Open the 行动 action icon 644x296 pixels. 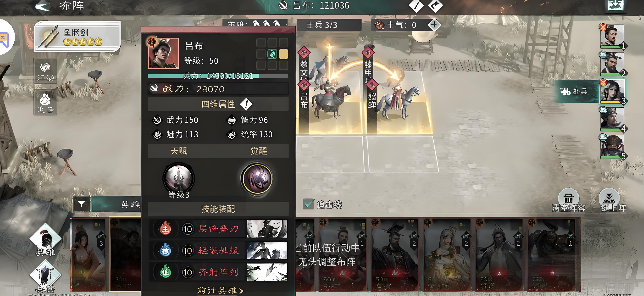45,71
